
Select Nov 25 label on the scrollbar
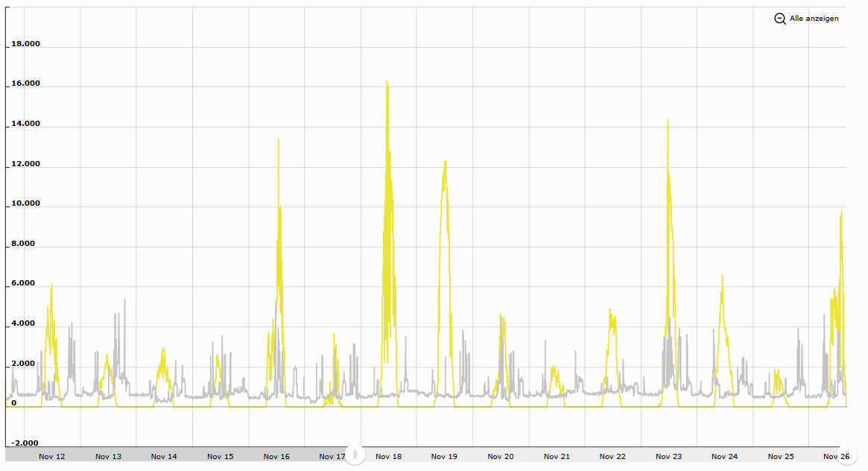[780, 457]
